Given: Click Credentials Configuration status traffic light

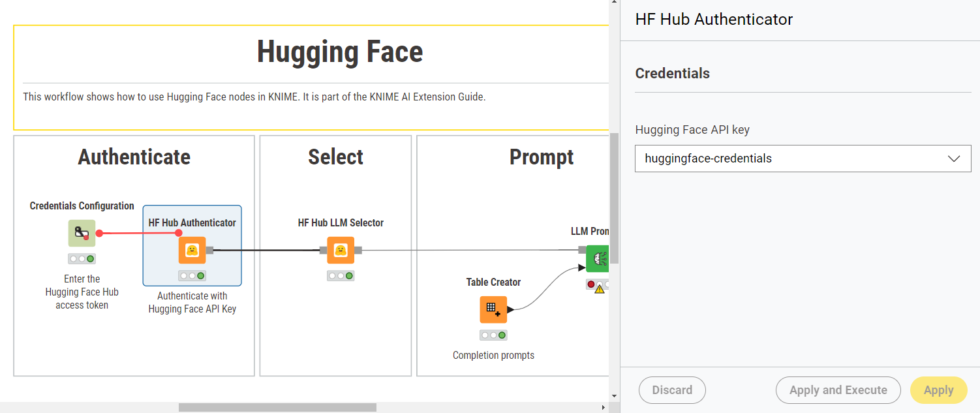Looking at the screenshot, I should point(82,258).
